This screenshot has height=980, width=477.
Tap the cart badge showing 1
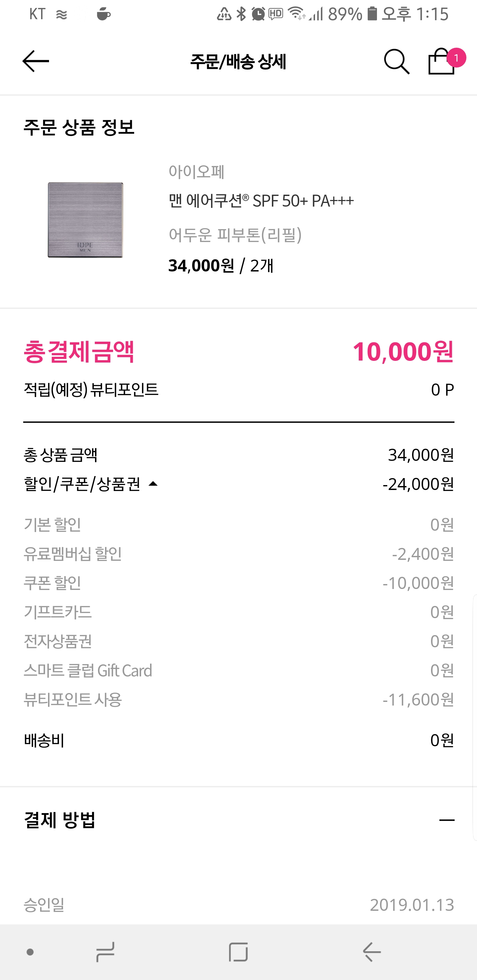[x=456, y=58]
